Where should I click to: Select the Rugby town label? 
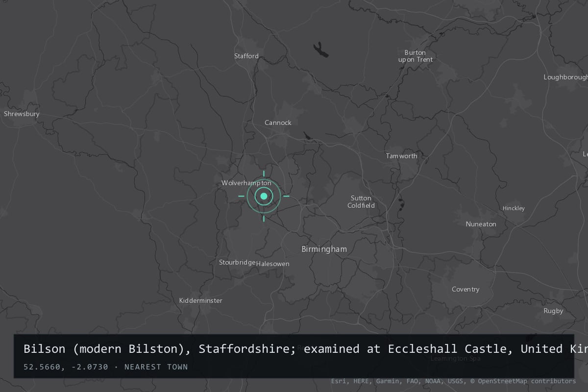point(553,311)
